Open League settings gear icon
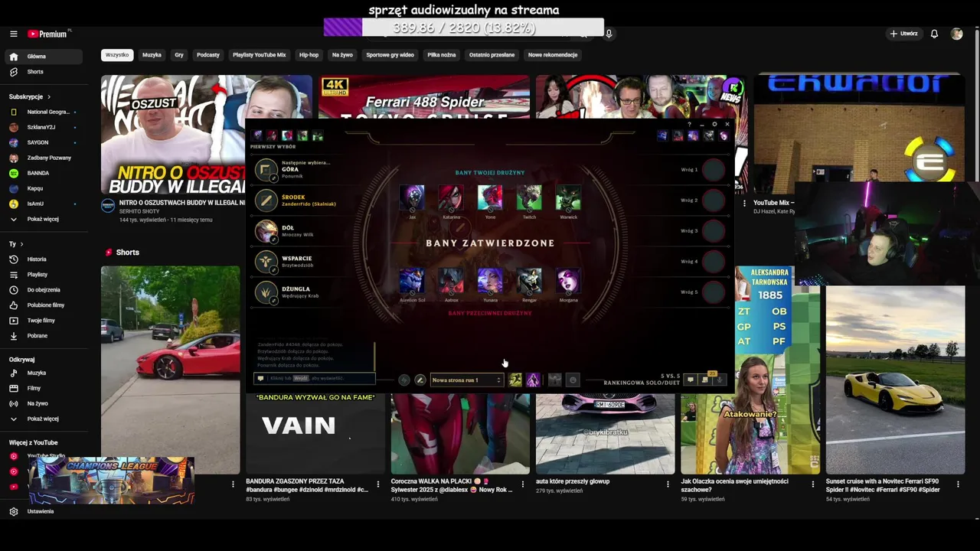Viewport: 980px width, 551px height. point(714,124)
